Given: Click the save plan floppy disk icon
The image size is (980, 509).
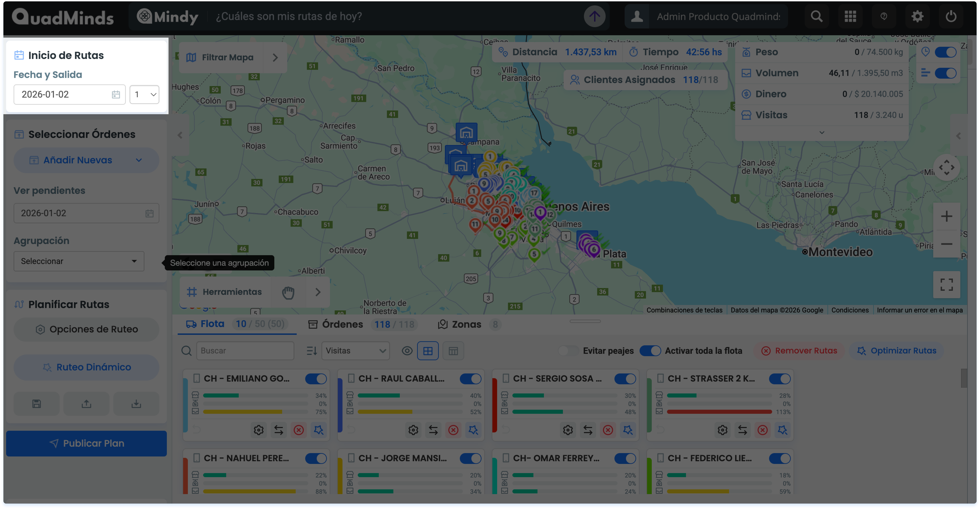Looking at the screenshot, I should point(36,404).
